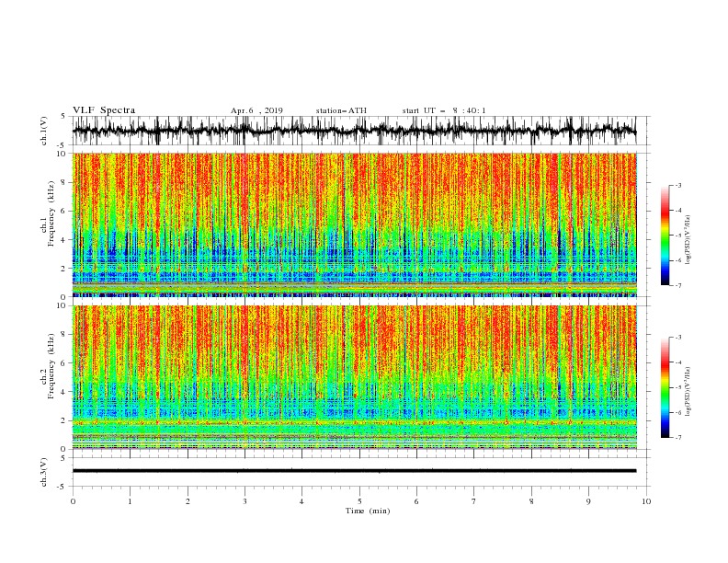Click the "4" kHz tick on ch.1 spectrogram
This screenshot has height=563, width=728.
point(64,240)
